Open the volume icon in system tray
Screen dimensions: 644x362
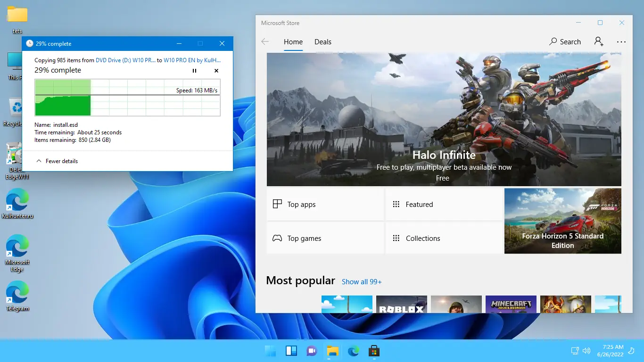point(586,351)
